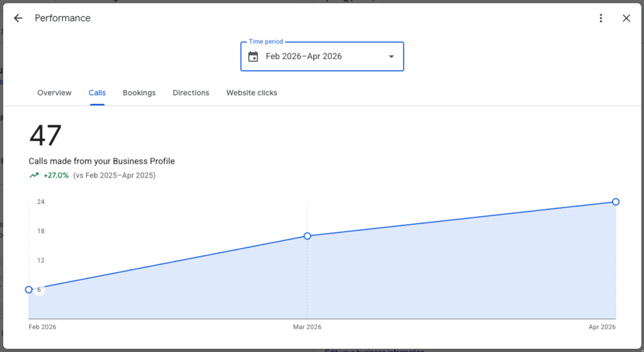
Task: Click the +27.0% change value
Action: (x=56, y=176)
